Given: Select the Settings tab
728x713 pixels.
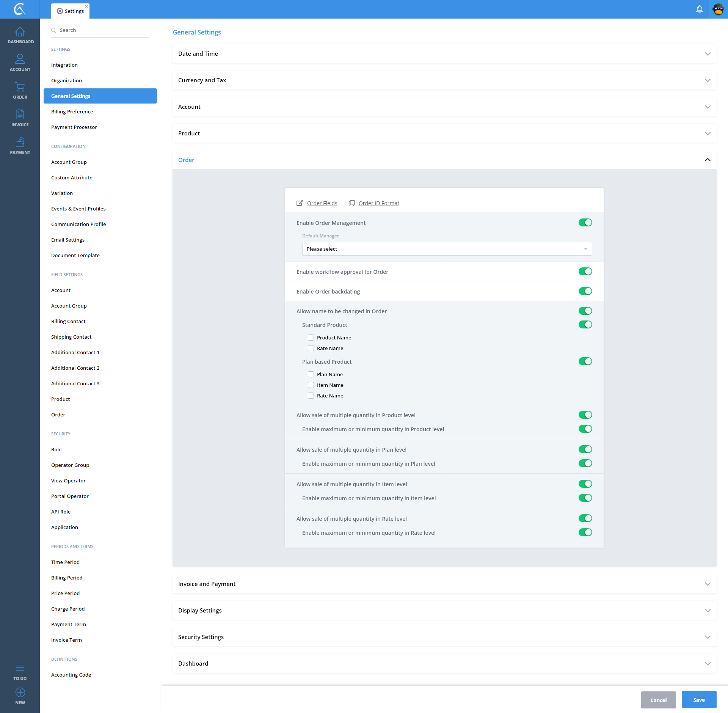Looking at the screenshot, I should (x=71, y=11).
